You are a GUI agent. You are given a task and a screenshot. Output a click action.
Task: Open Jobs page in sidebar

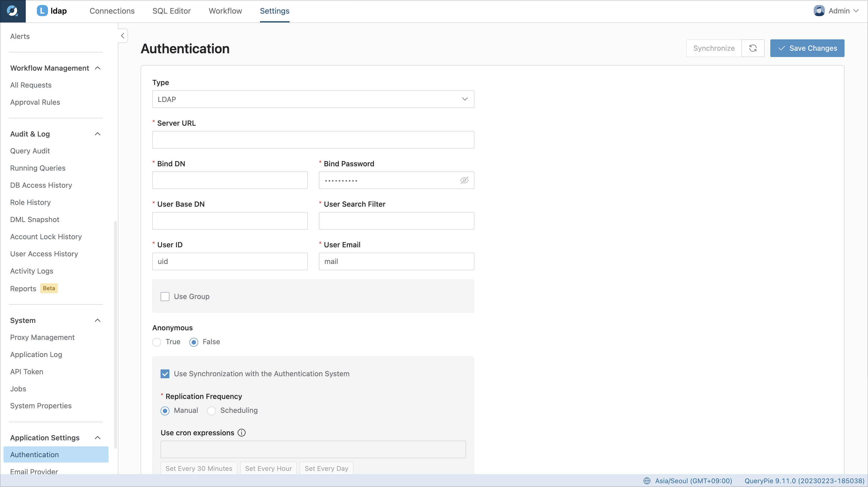point(18,389)
